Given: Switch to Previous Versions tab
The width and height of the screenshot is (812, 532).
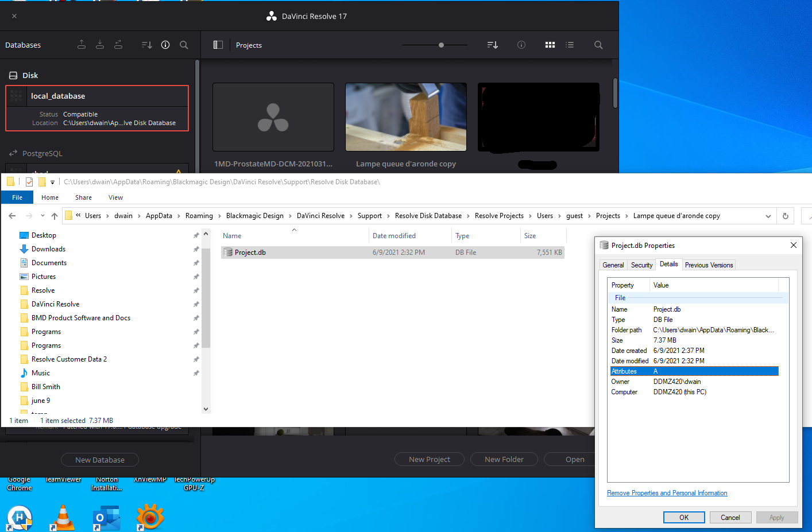Looking at the screenshot, I should 709,265.
